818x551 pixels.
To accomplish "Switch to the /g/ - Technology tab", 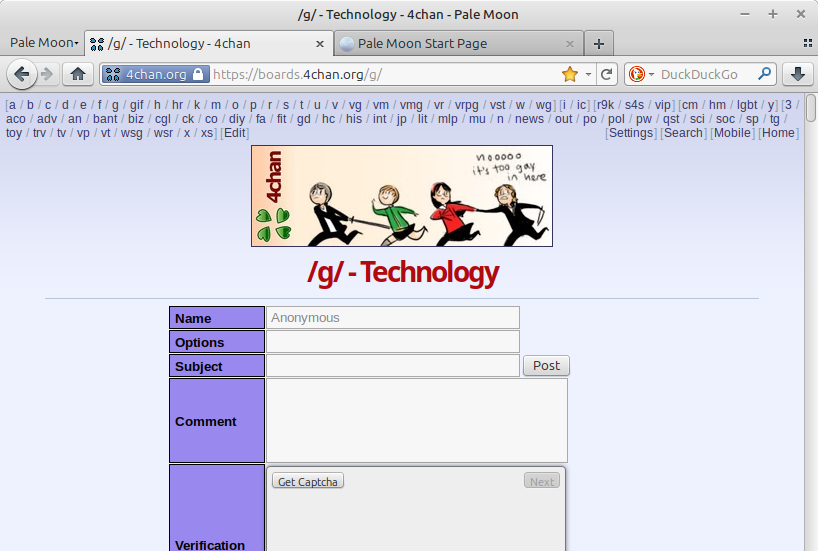I will 209,43.
